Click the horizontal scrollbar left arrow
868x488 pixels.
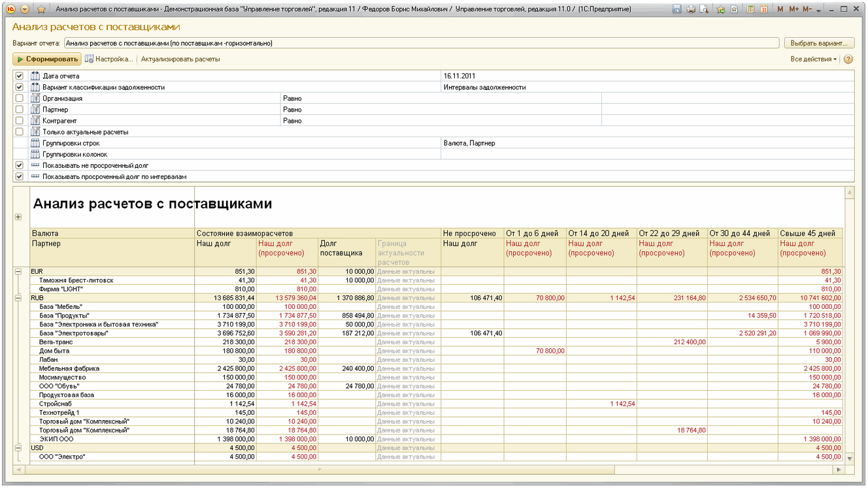tap(19, 470)
